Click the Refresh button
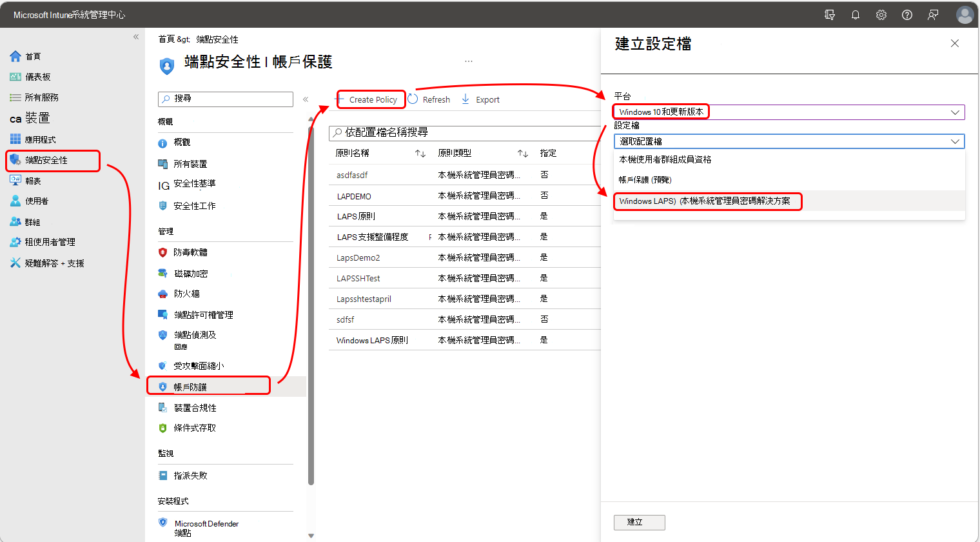Viewport: 980px width, 542px height. (x=429, y=99)
